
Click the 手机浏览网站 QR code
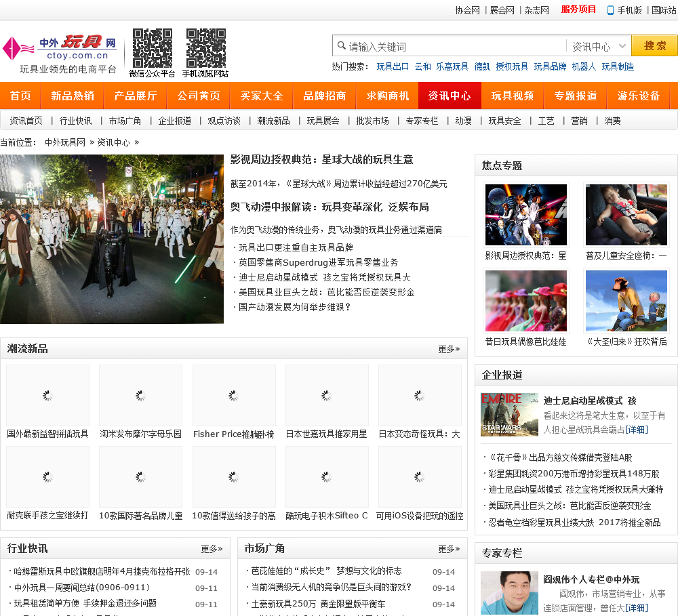click(206, 48)
